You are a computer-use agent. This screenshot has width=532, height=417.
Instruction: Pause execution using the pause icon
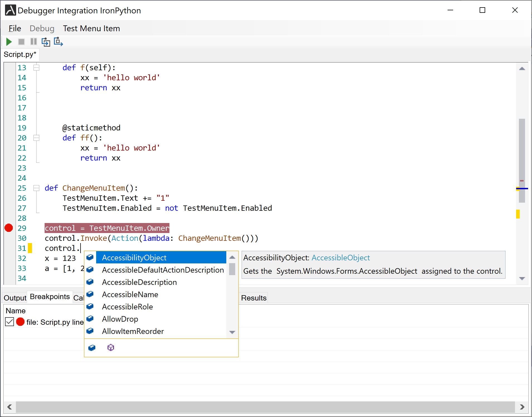click(33, 42)
